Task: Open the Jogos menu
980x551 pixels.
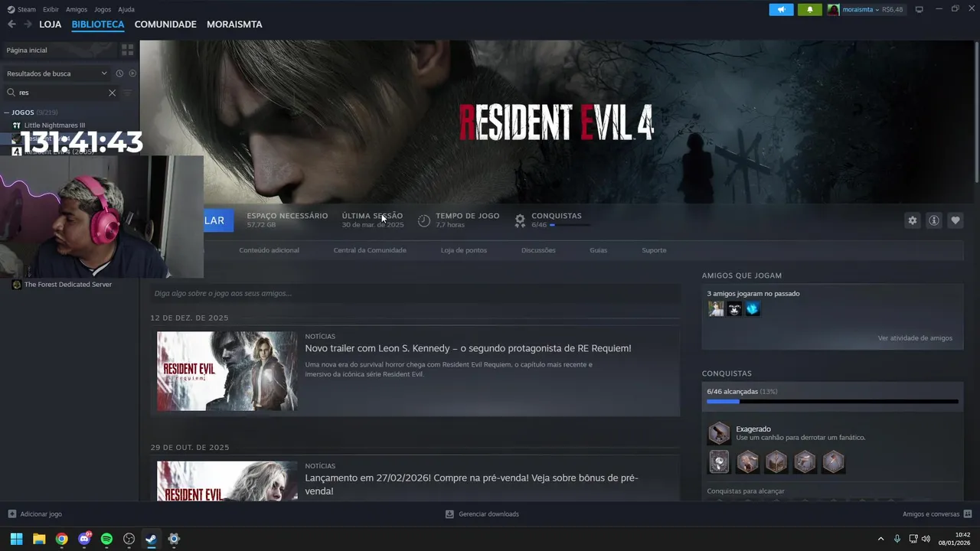Action: point(103,10)
